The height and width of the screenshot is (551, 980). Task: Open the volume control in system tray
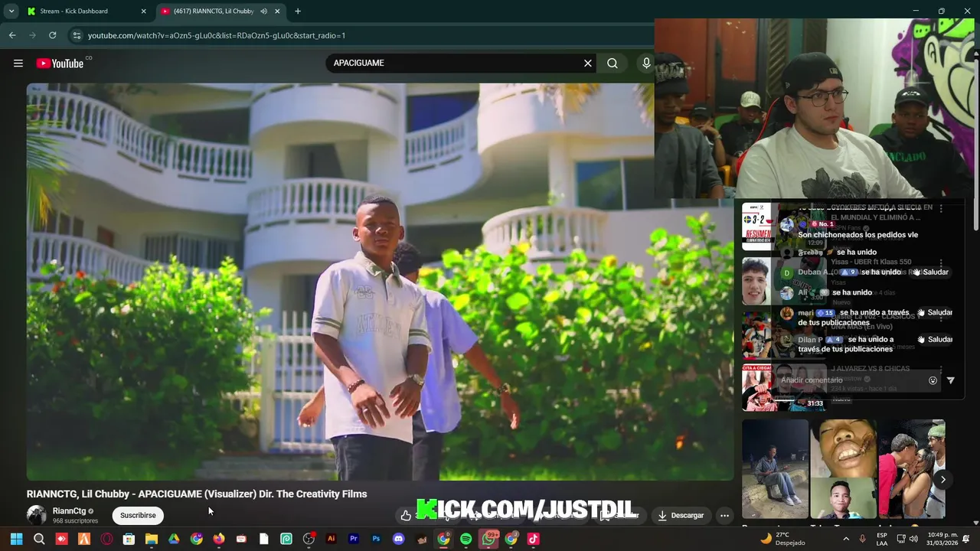[913, 539]
